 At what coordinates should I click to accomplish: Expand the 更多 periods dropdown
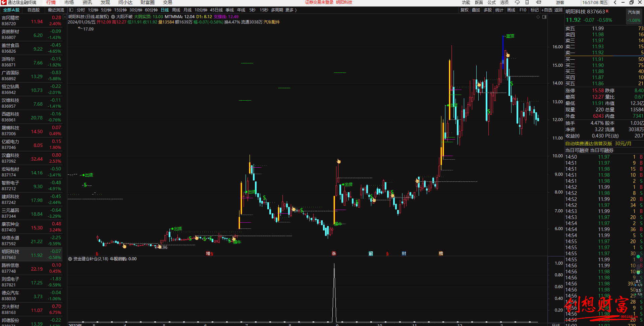coord(291,10)
